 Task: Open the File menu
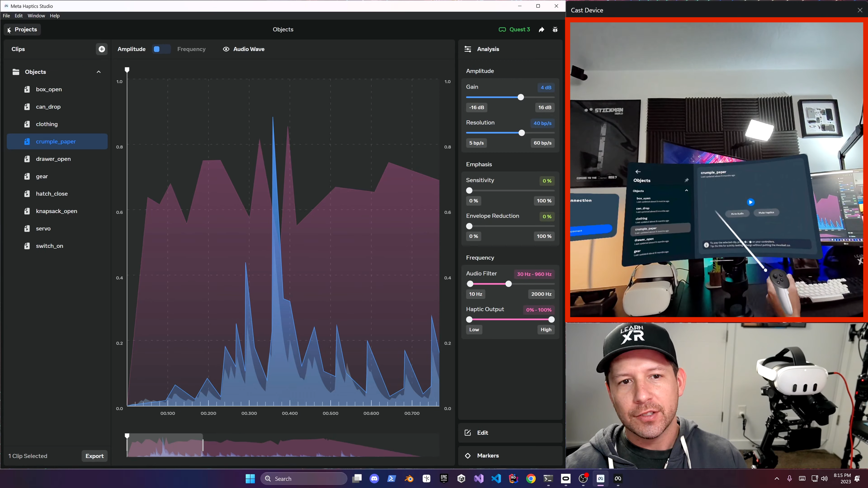[6, 16]
